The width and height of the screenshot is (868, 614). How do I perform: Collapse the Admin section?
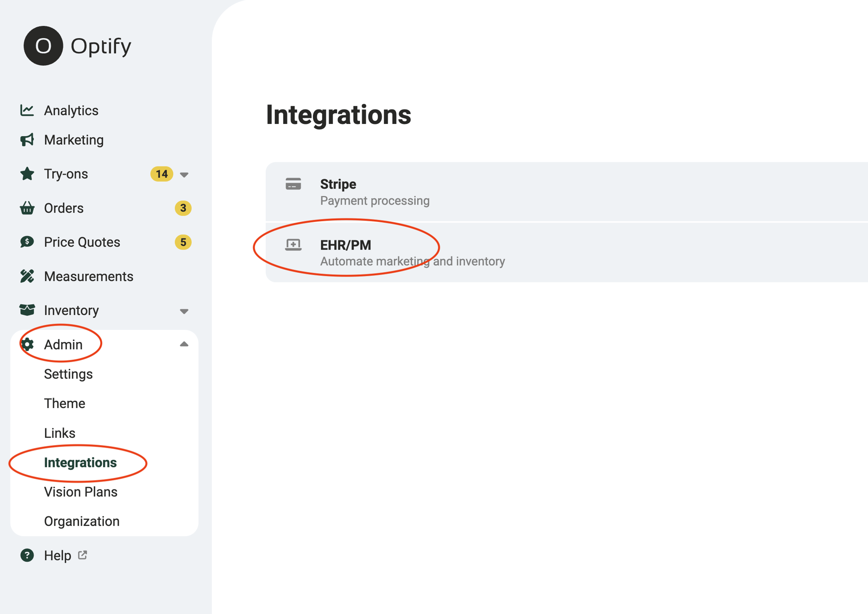pyautogui.click(x=184, y=344)
